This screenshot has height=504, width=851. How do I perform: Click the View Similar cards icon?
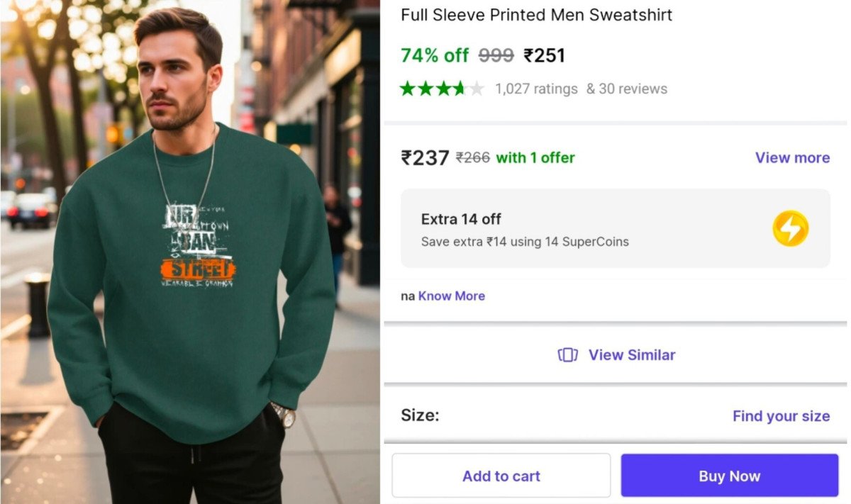point(567,355)
